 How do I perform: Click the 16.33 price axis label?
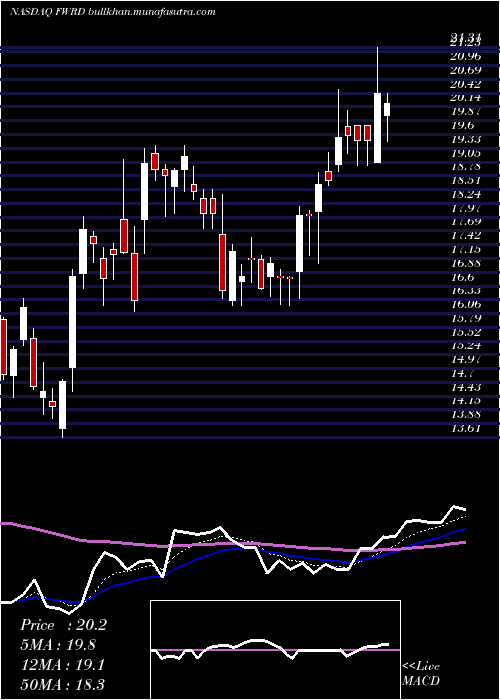click(x=466, y=291)
